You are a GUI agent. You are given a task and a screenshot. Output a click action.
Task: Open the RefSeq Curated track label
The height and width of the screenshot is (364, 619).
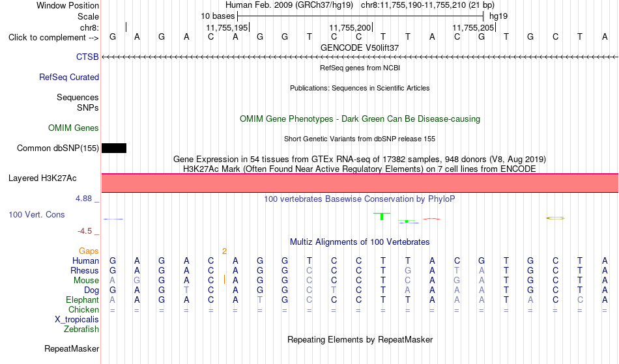(x=68, y=77)
